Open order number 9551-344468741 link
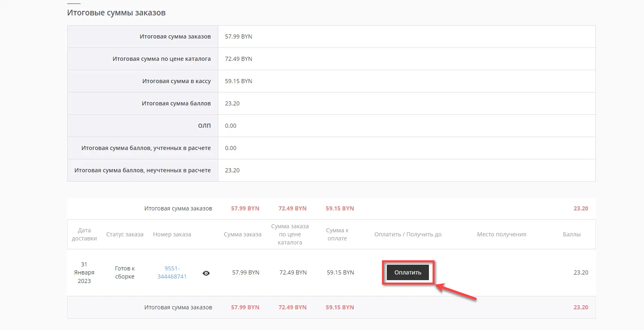Screen dimensions: 644x330 172,272
